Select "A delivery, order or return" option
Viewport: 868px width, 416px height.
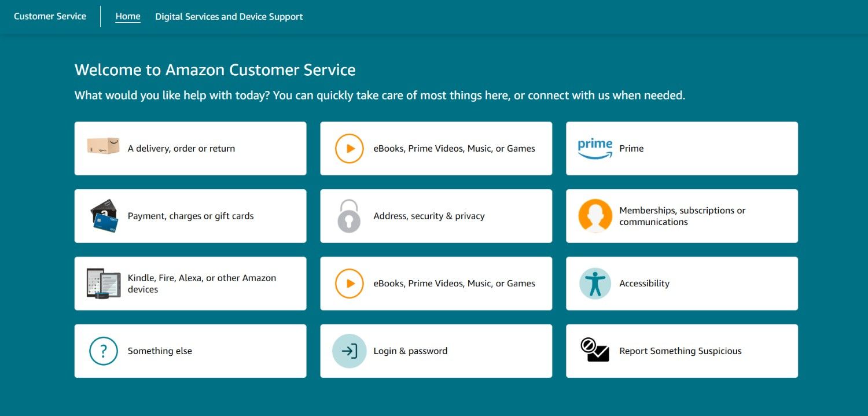click(190, 149)
